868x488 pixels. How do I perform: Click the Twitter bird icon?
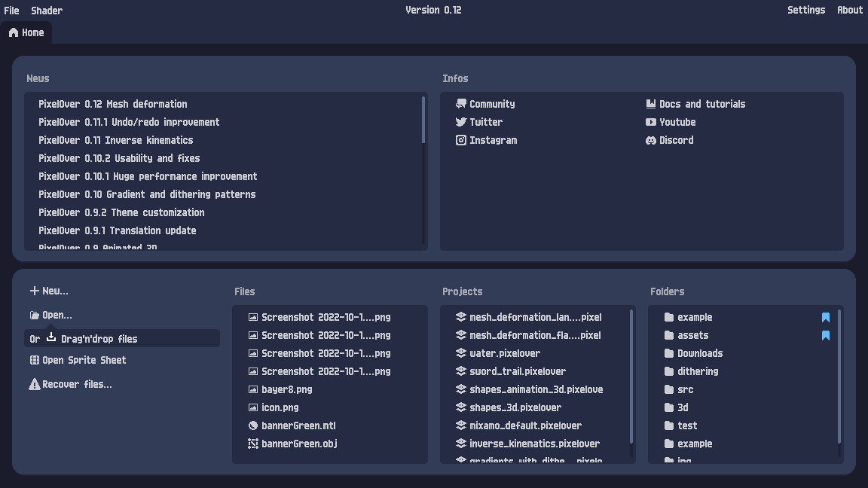pyautogui.click(x=460, y=122)
